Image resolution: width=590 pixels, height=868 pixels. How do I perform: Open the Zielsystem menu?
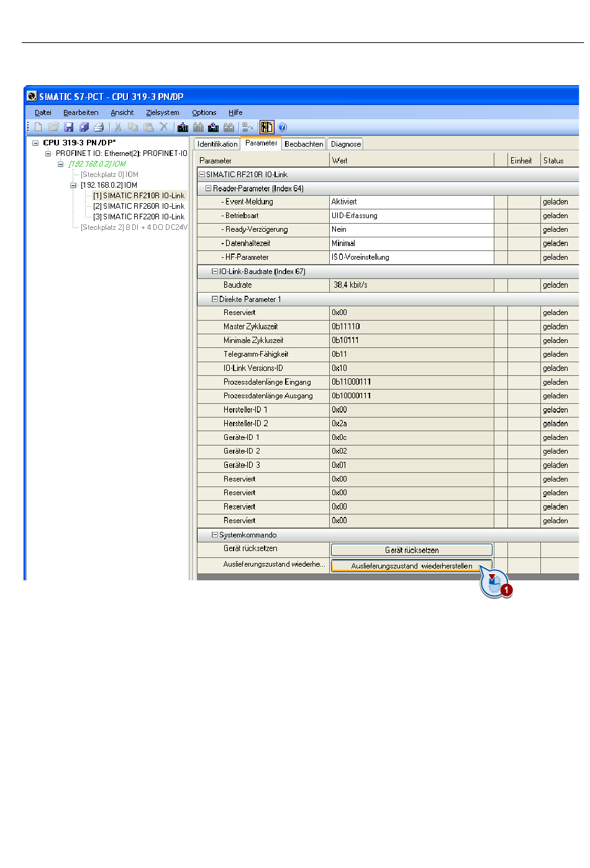(163, 112)
